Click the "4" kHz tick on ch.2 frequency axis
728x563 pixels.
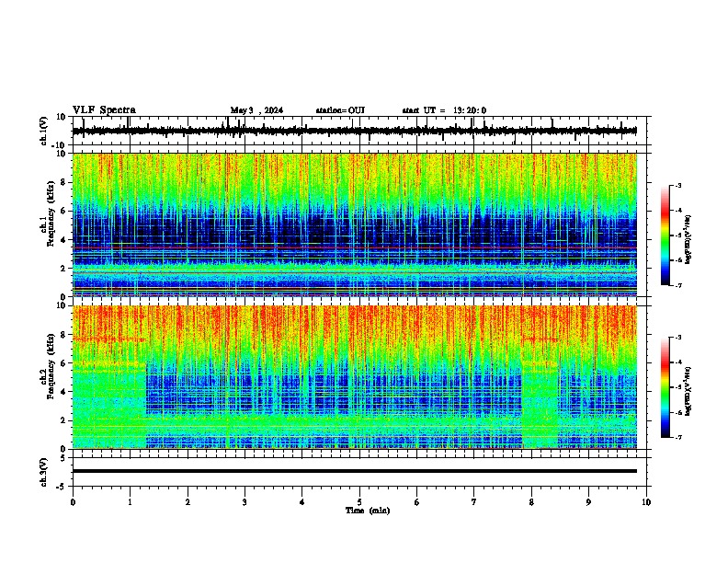(64, 392)
